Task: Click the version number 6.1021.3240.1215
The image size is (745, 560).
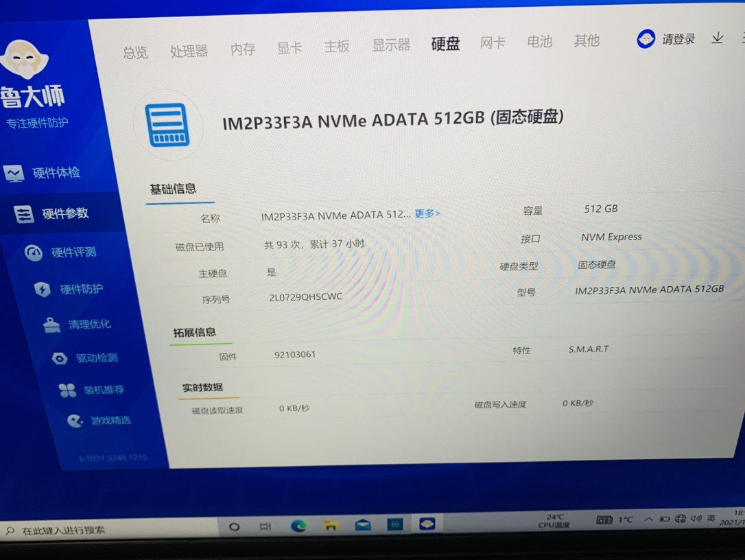Action: pyautogui.click(x=113, y=458)
